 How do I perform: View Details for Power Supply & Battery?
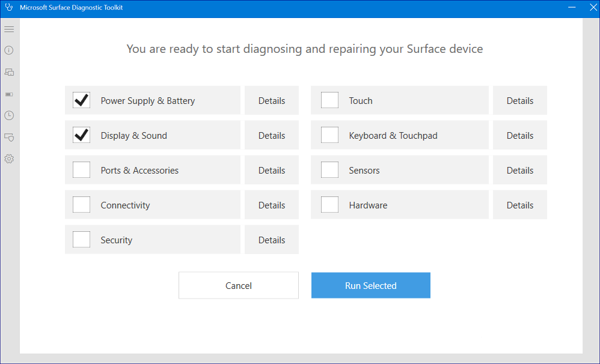[x=271, y=101]
